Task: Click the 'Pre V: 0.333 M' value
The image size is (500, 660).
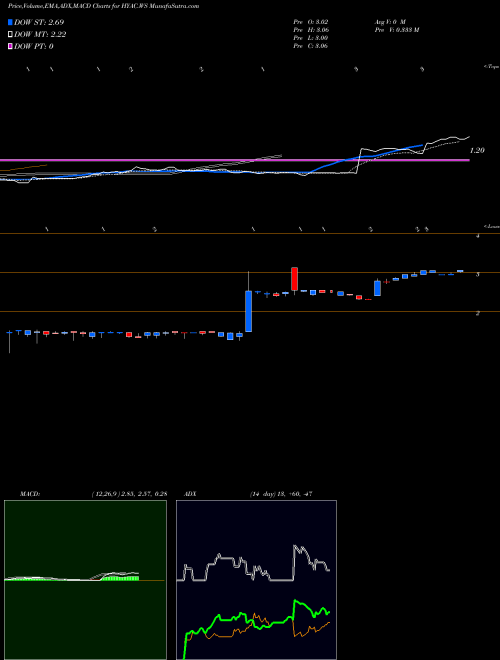Action: (396, 30)
